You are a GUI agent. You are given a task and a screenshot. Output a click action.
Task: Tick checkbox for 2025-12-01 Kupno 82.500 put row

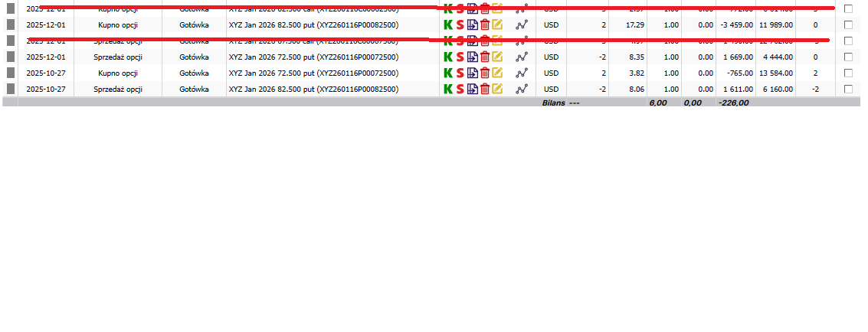click(x=848, y=24)
